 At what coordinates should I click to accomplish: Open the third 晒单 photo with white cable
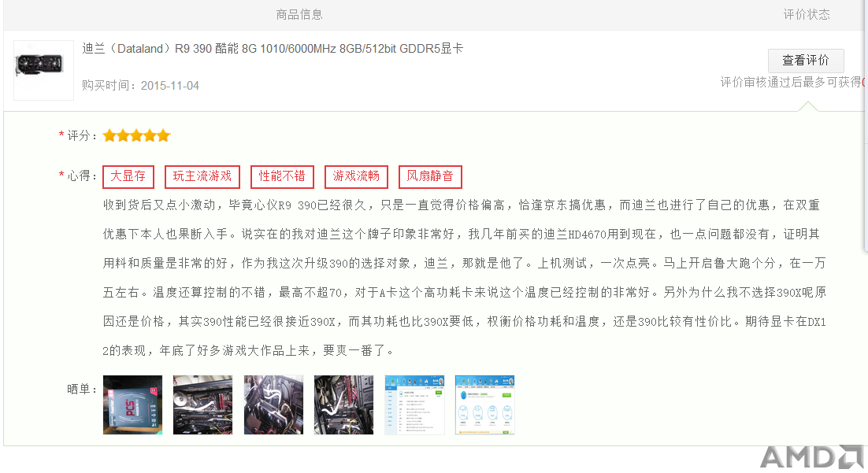(273, 405)
